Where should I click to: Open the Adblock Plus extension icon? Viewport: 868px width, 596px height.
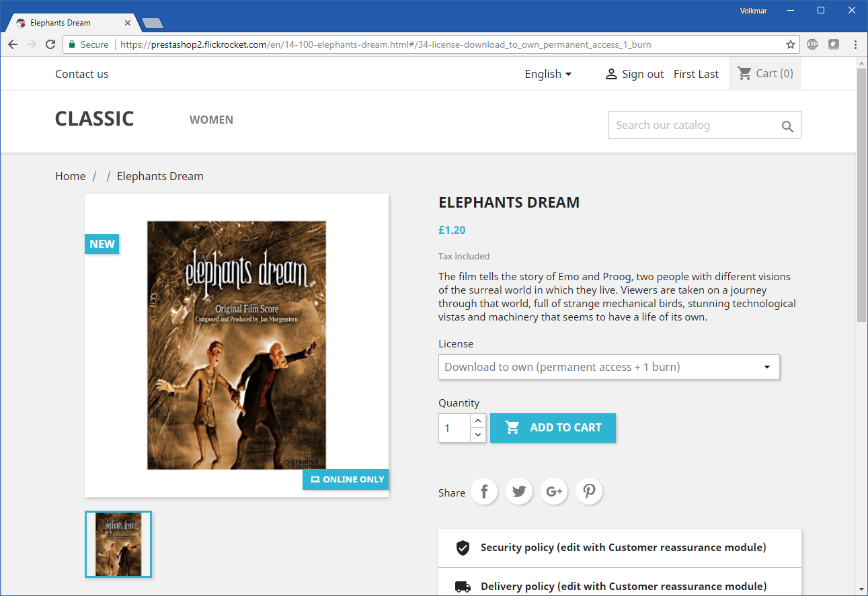[x=812, y=44]
